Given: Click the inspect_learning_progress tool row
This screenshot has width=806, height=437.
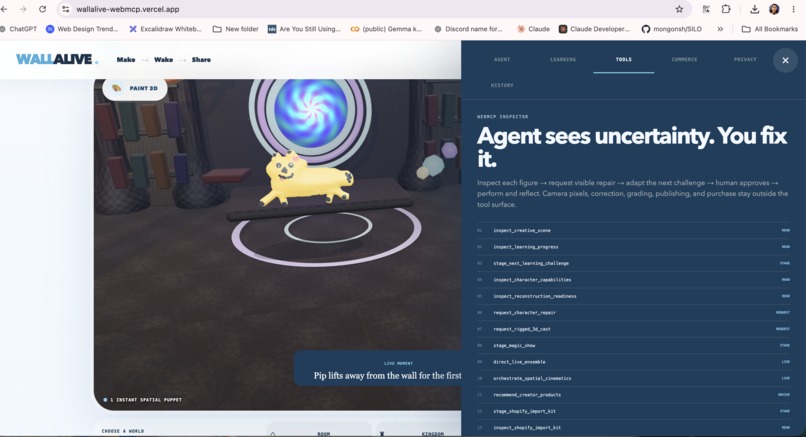Looking at the screenshot, I should [633, 247].
